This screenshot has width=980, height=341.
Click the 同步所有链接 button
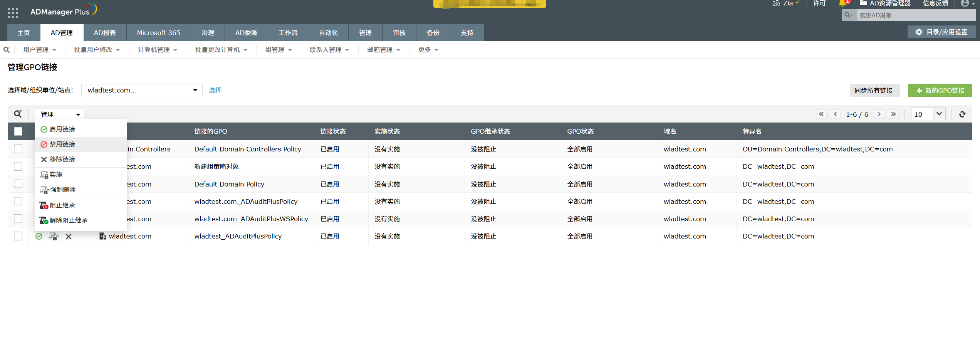[873, 91]
